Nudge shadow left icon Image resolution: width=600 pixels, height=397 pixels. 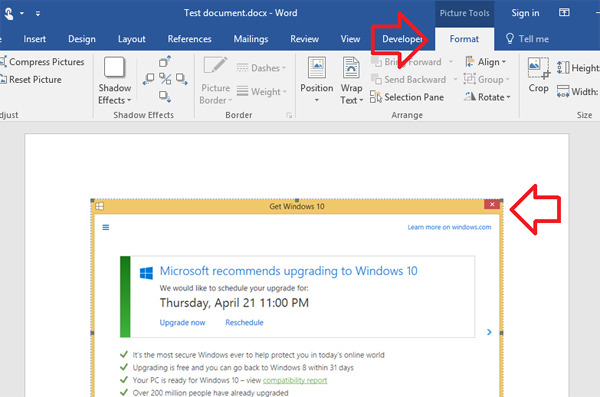coord(148,79)
